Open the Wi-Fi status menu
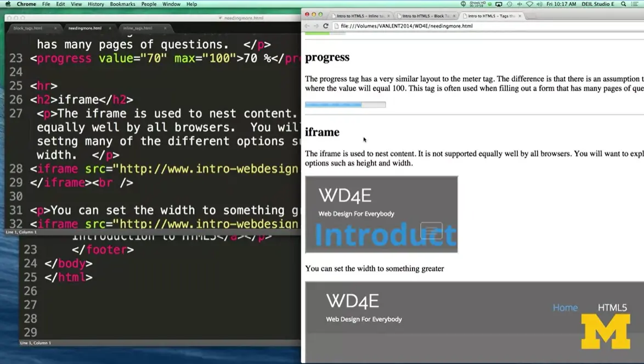This screenshot has width=644, height=364. click(530, 4)
